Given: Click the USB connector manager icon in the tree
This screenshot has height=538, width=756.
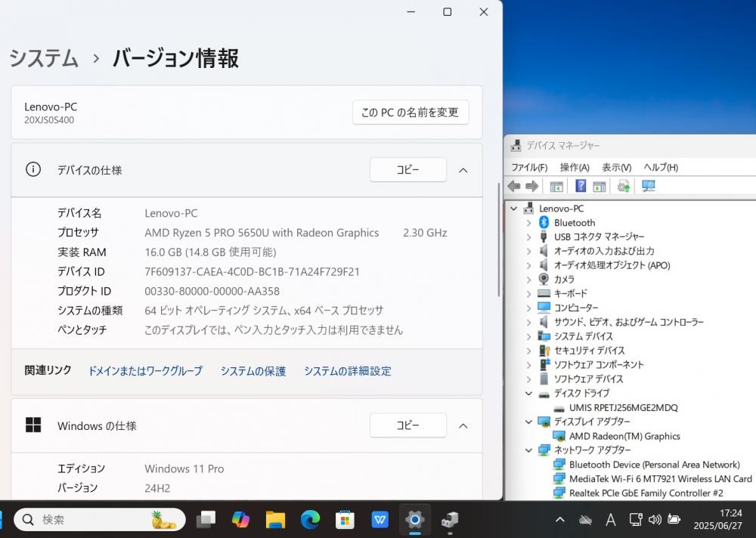Looking at the screenshot, I should (x=544, y=237).
